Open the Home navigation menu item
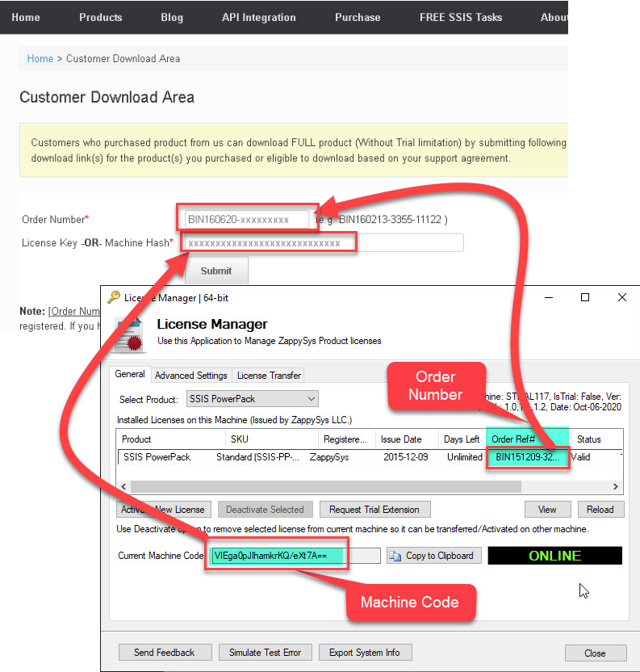This screenshot has height=672, width=640. [26, 17]
